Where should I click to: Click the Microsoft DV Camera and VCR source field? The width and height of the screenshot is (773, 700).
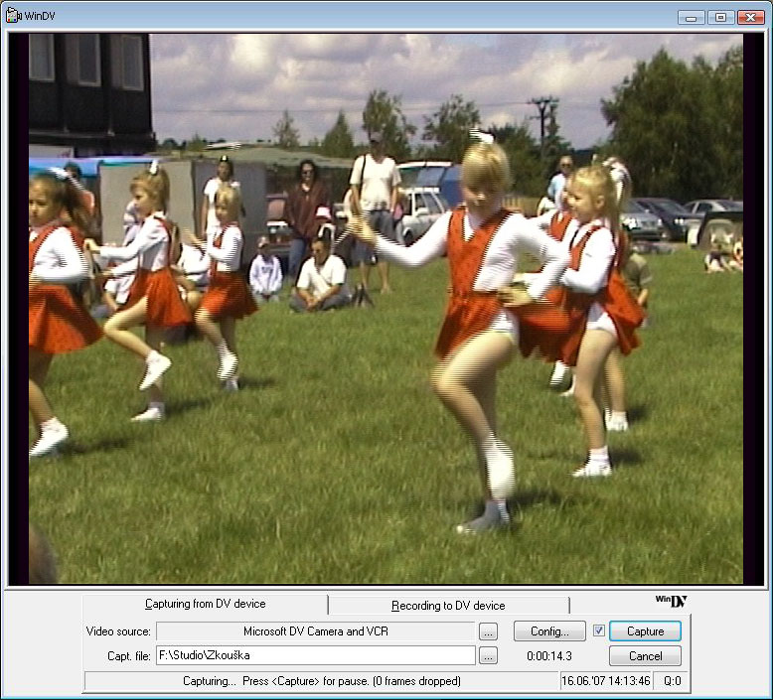316,631
